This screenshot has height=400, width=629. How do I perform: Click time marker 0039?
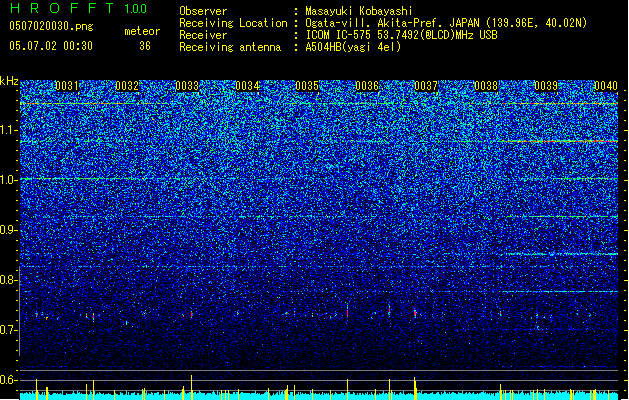[546, 86]
